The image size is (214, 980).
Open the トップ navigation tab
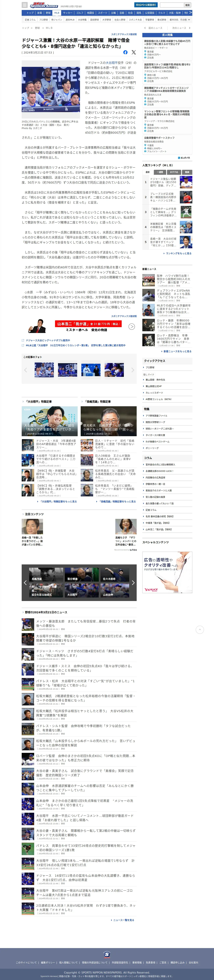coord(30,13)
